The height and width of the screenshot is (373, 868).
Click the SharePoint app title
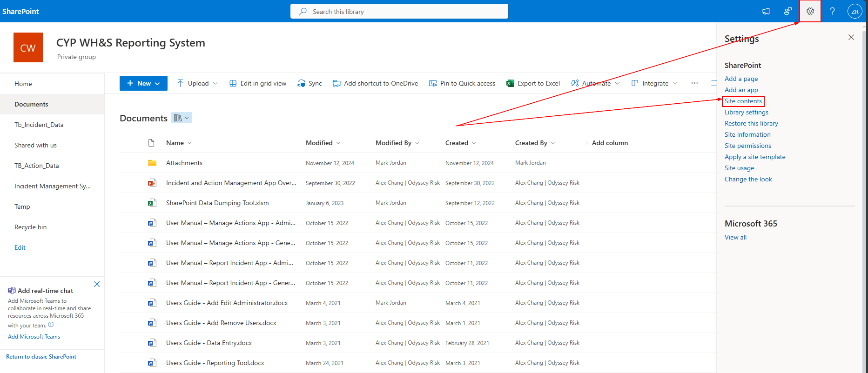[x=20, y=11]
